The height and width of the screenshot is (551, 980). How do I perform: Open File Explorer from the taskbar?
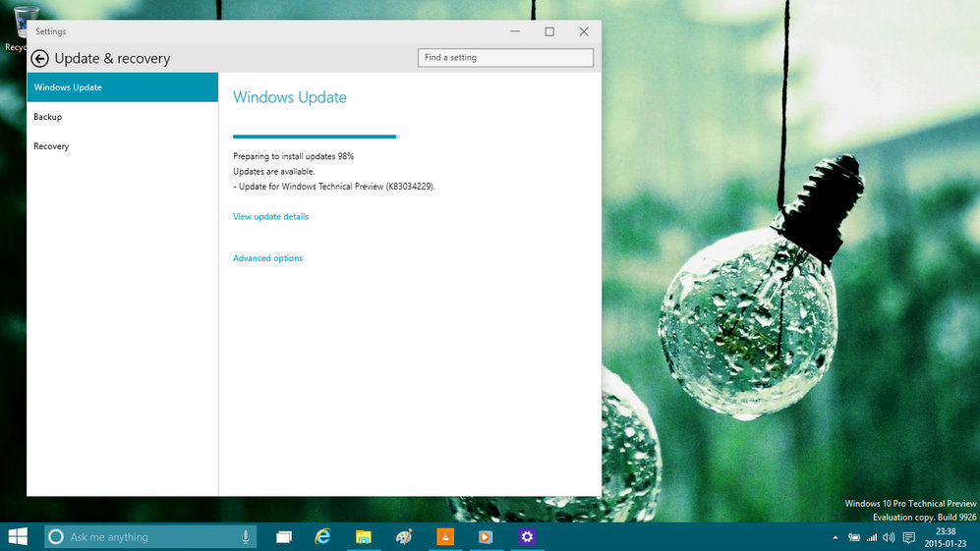(x=363, y=537)
